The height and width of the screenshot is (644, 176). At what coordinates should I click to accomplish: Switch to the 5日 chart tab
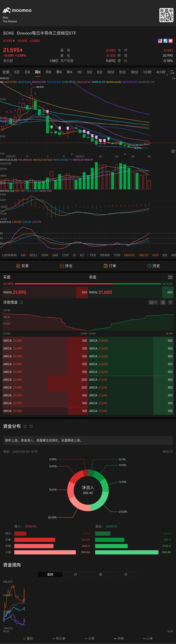pyautogui.click(x=17, y=72)
